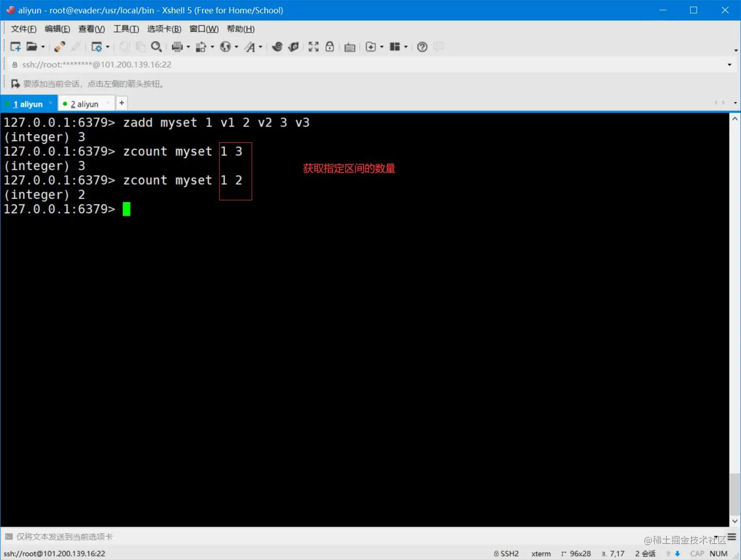The image size is (741, 560).
Task: Click the Reconnect plug icon
Action: (x=60, y=47)
